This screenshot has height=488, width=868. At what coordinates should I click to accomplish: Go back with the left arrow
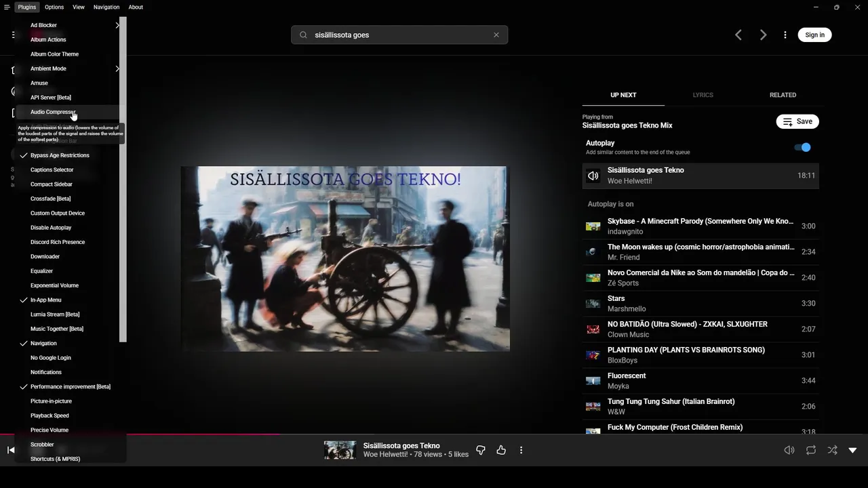point(738,35)
